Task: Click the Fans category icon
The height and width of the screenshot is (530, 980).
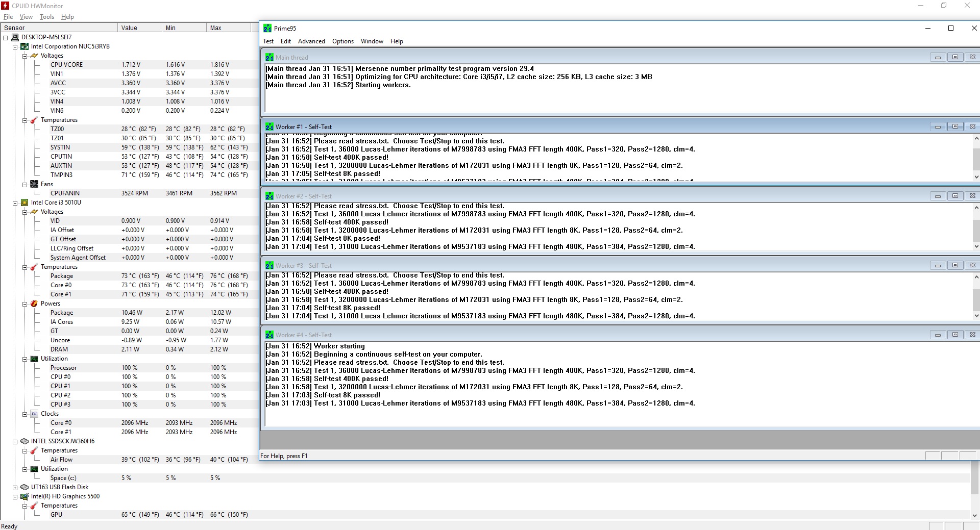Action: tap(34, 184)
